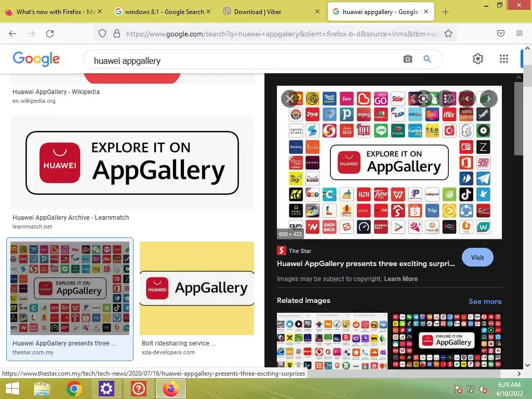532x399 pixels.
Task: Click the blue search magnifier icon
Action: tap(427, 59)
